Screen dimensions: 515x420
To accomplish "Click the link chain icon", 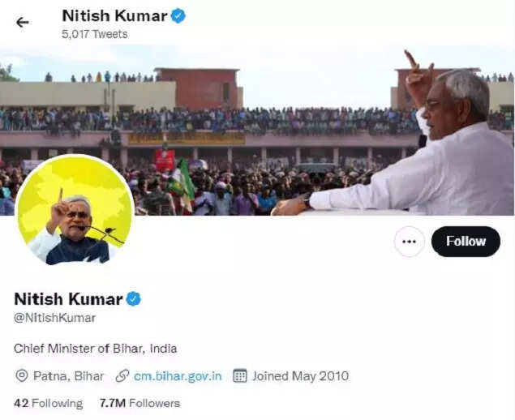I will pyautogui.click(x=122, y=375).
